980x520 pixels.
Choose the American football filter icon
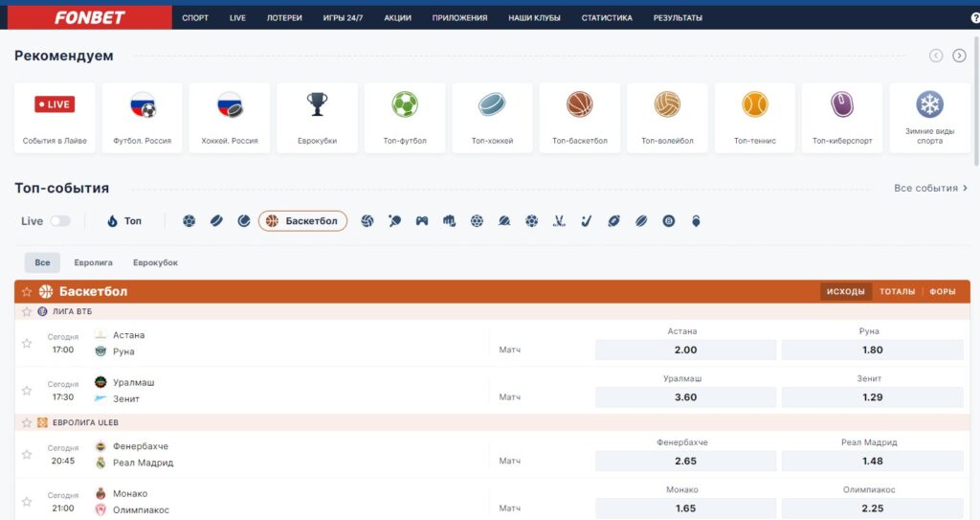(613, 221)
